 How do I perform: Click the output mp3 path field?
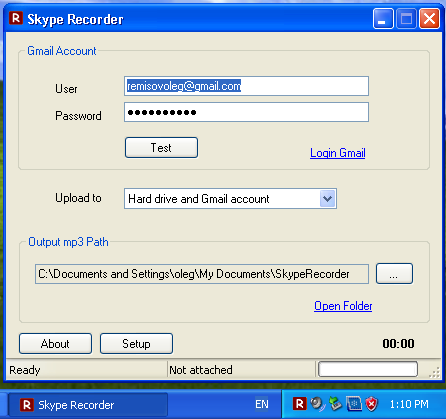[202, 274]
